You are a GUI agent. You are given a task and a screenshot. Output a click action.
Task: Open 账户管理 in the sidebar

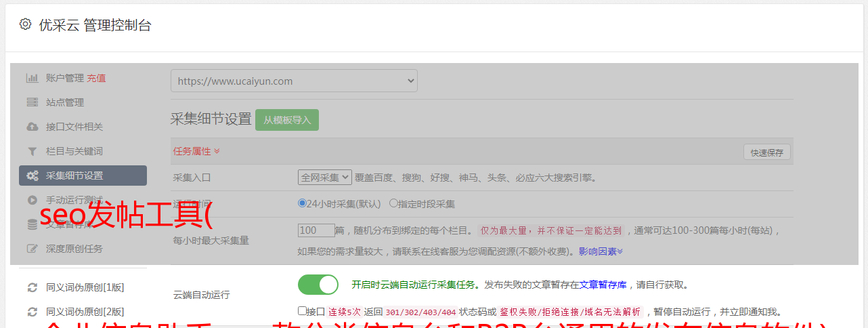tap(65, 78)
